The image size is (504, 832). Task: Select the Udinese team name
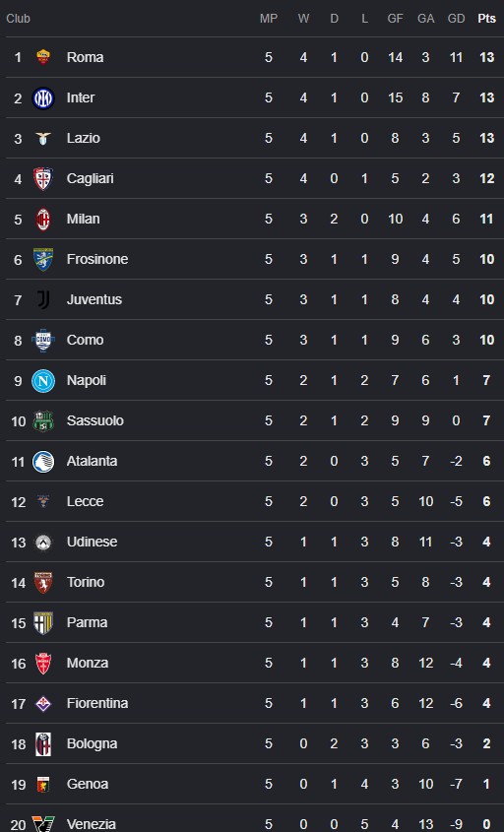[x=92, y=542]
